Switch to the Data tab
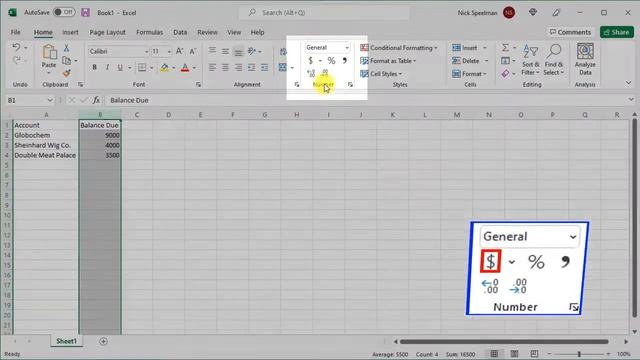640x360 pixels. [x=180, y=32]
